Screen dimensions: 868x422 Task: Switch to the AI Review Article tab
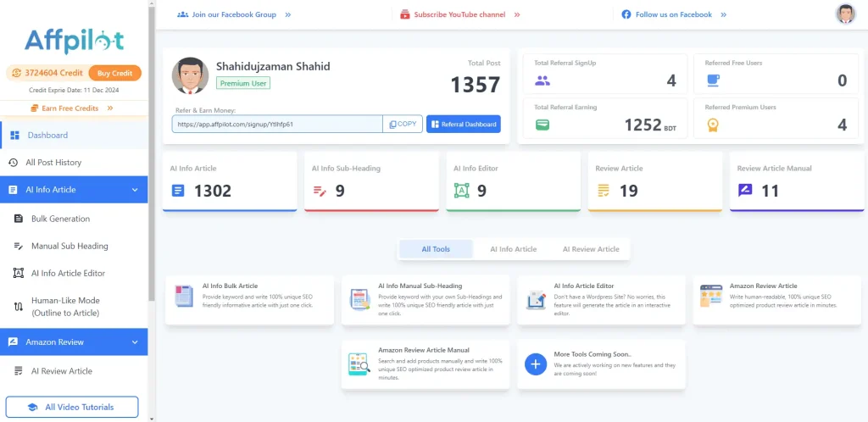(591, 249)
